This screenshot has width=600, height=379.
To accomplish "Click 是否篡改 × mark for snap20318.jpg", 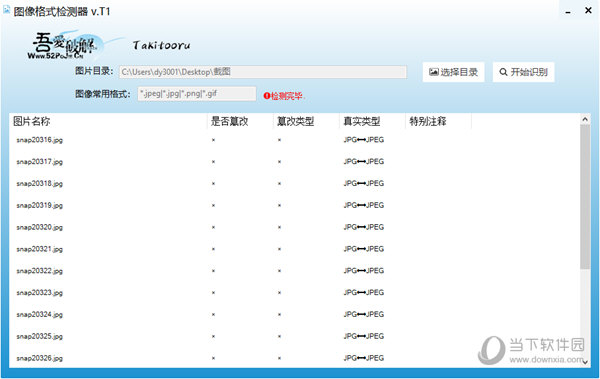I will coord(213,184).
